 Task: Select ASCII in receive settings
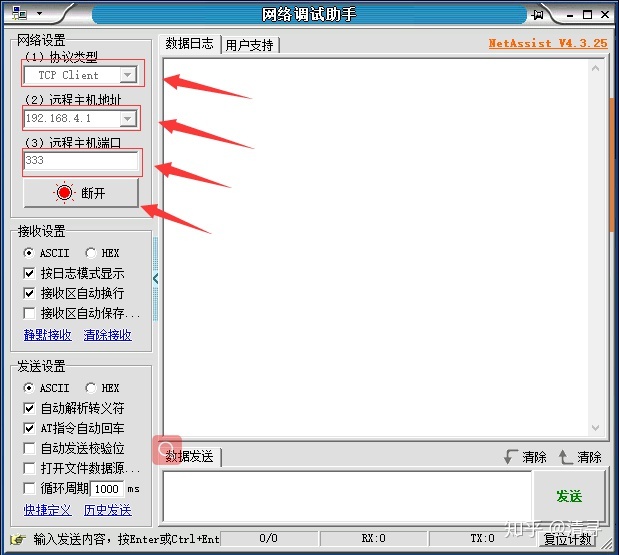(47, 253)
